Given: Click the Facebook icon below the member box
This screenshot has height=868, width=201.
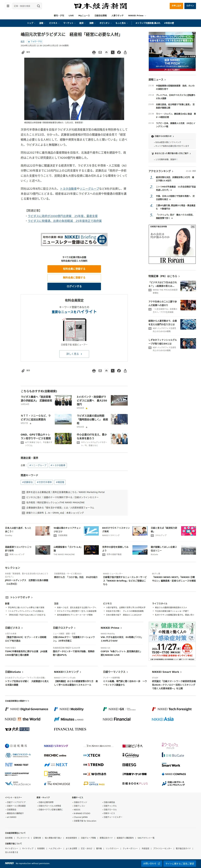Looking at the screenshot, I should [119, 371].
